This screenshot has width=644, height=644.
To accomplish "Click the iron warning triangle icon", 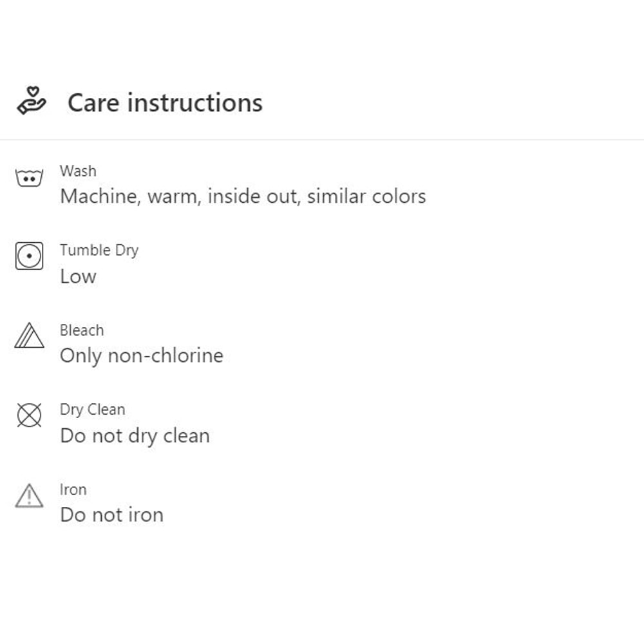I will (29, 496).
